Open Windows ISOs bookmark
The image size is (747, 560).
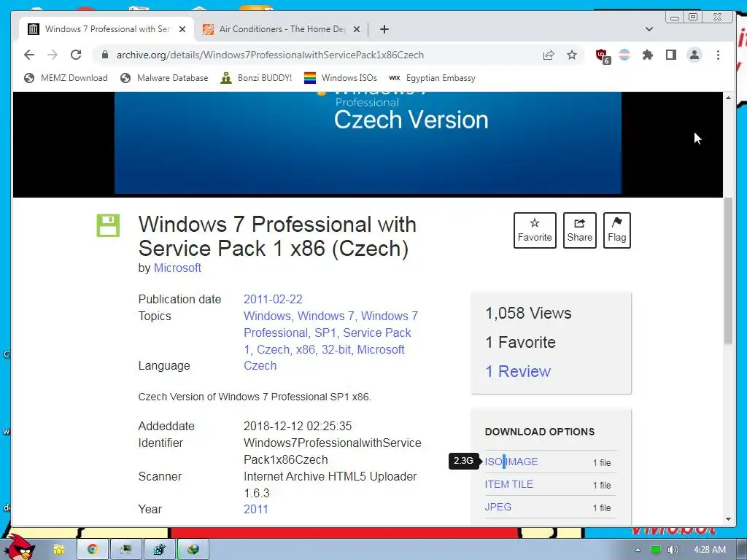click(x=340, y=77)
